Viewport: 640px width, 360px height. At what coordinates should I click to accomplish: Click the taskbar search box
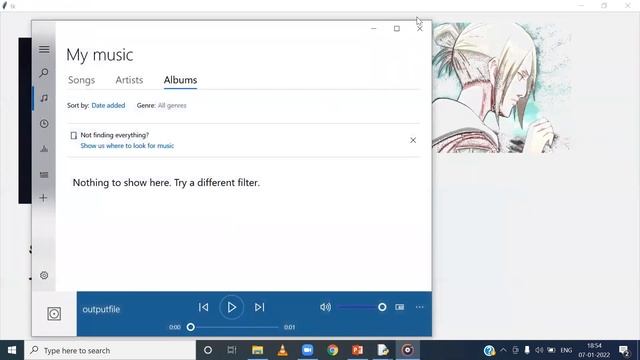point(110,350)
